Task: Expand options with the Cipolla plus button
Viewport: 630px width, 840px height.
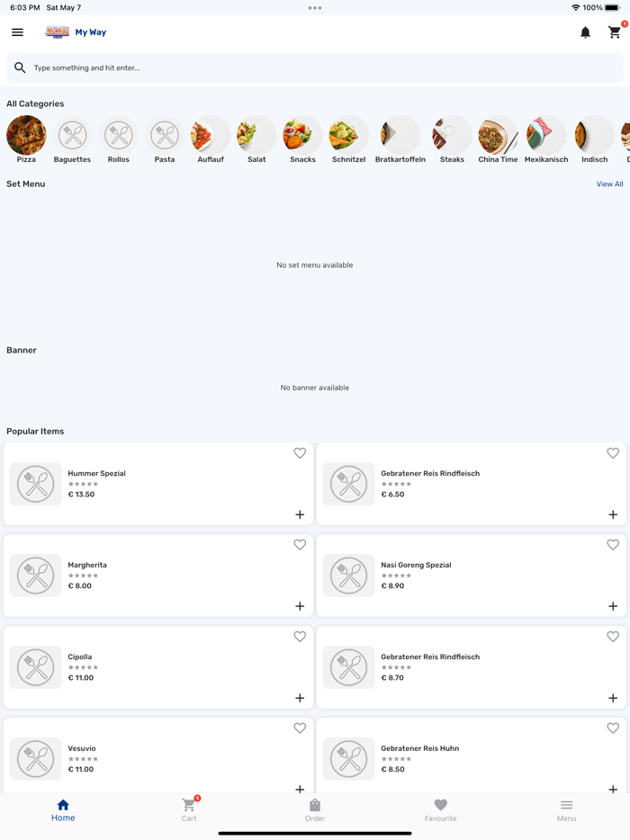Action: (x=300, y=698)
